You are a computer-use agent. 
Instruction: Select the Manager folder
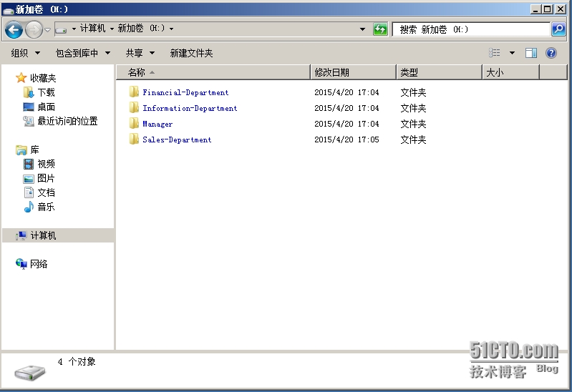pyautogui.click(x=157, y=124)
